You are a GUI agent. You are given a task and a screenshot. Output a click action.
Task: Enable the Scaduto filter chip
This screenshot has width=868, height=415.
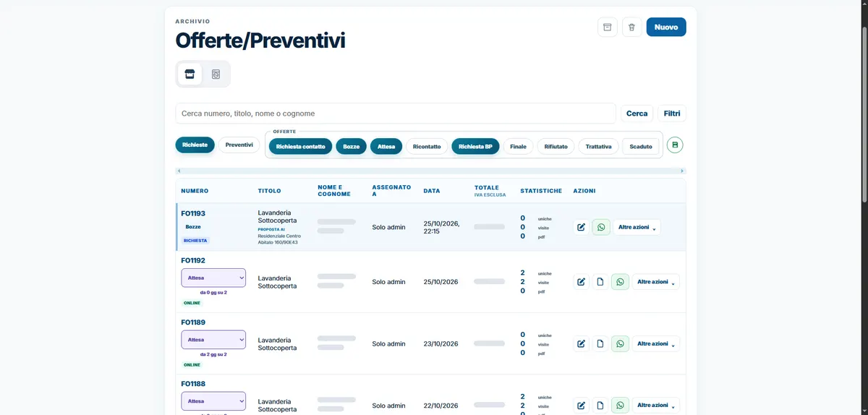[641, 146]
